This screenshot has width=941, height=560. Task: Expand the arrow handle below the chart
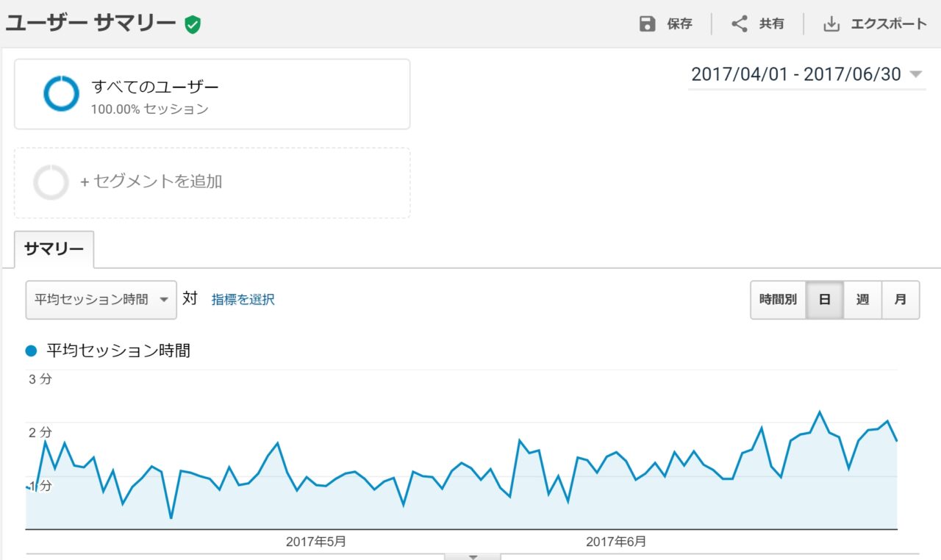pyautogui.click(x=473, y=557)
